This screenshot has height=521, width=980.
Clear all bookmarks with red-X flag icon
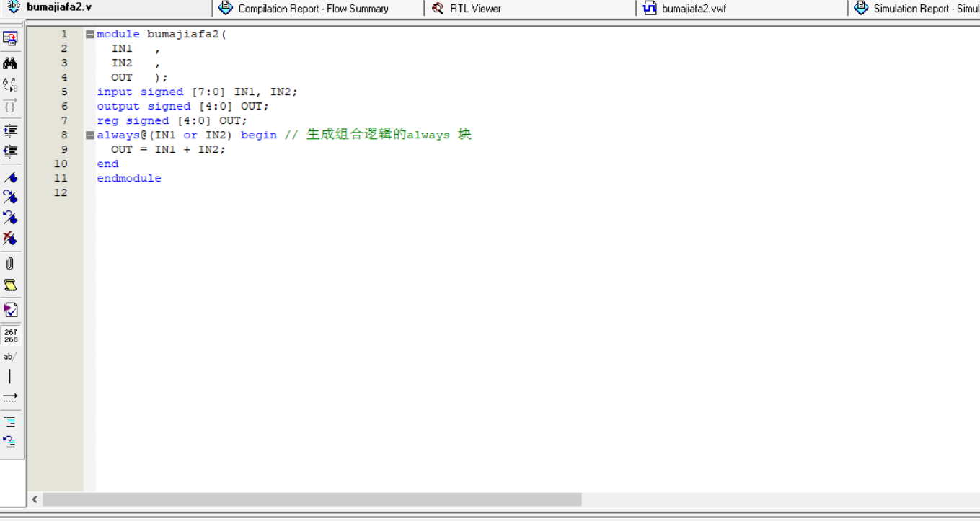click(x=10, y=238)
